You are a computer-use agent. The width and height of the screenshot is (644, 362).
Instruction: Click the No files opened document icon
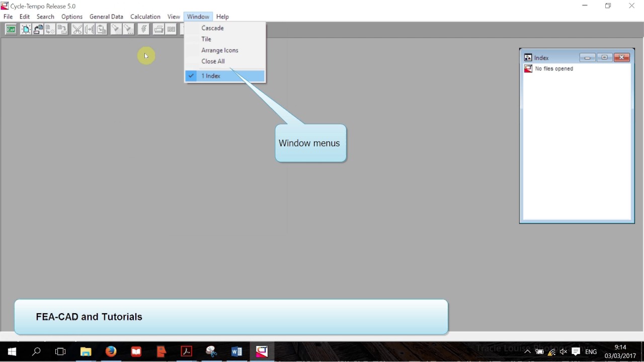pyautogui.click(x=528, y=69)
